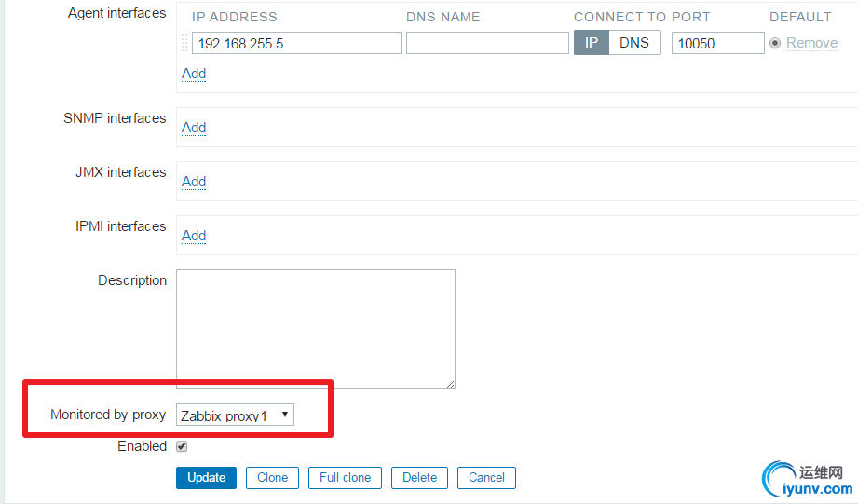Click the port field showing 10050
The image size is (858, 504).
(x=717, y=43)
